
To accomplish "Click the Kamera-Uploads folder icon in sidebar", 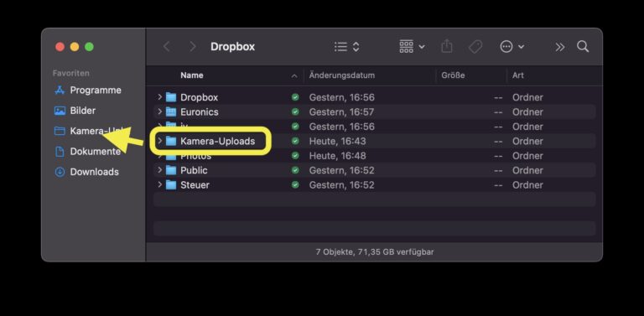I will pos(60,131).
